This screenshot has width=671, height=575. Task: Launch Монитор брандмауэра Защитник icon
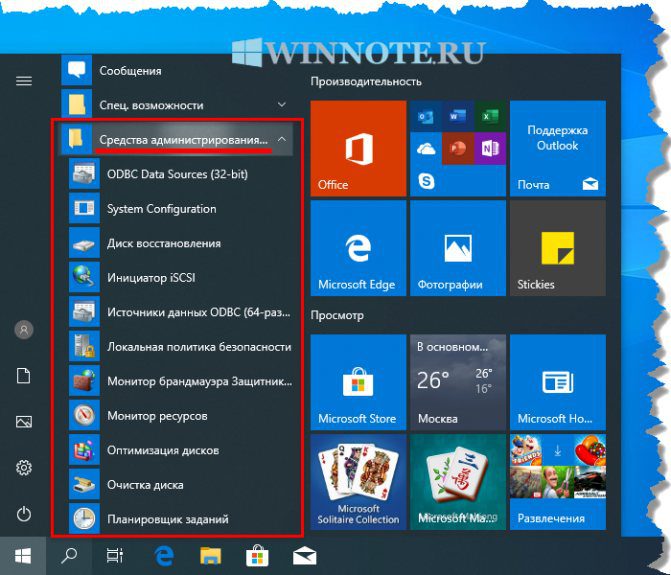pyautogui.click(x=84, y=381)
